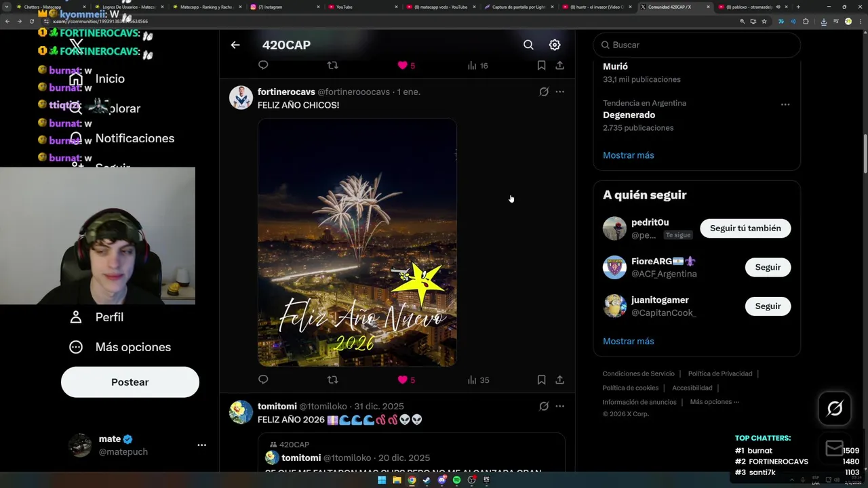Open Condiciones de Servicio link
Viewport: 868px width, 488px height.
pos(639,373)
